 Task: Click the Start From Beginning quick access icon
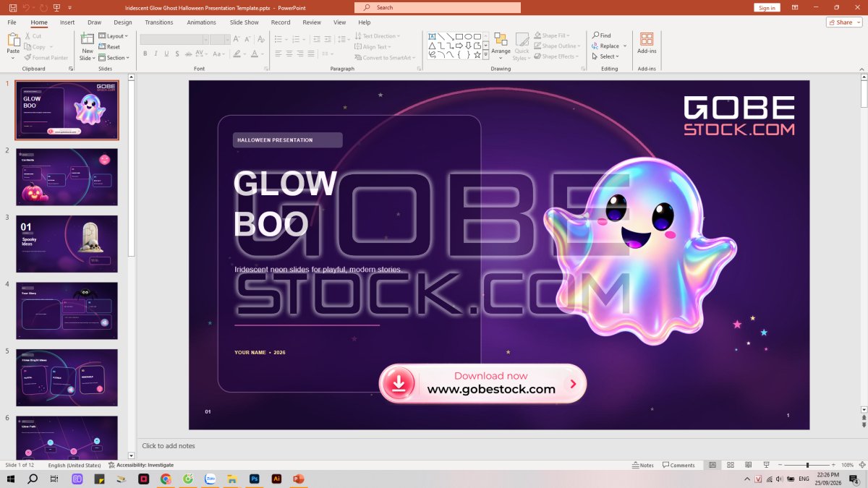coord(58,7)
